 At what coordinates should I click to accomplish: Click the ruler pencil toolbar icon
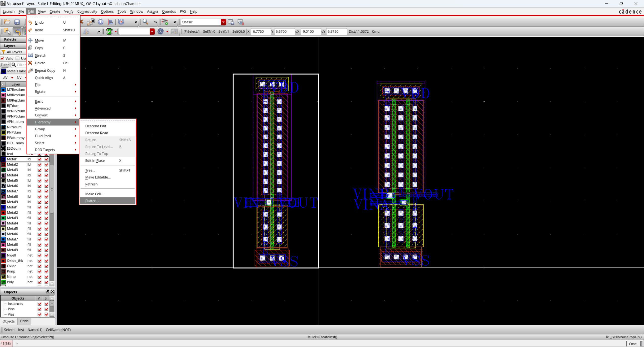(x=86, y=31)
